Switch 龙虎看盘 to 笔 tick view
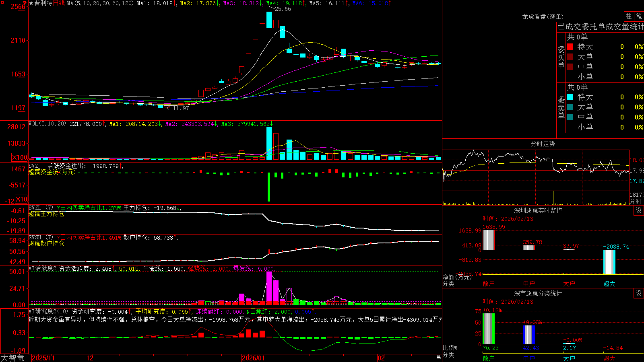 639,16
